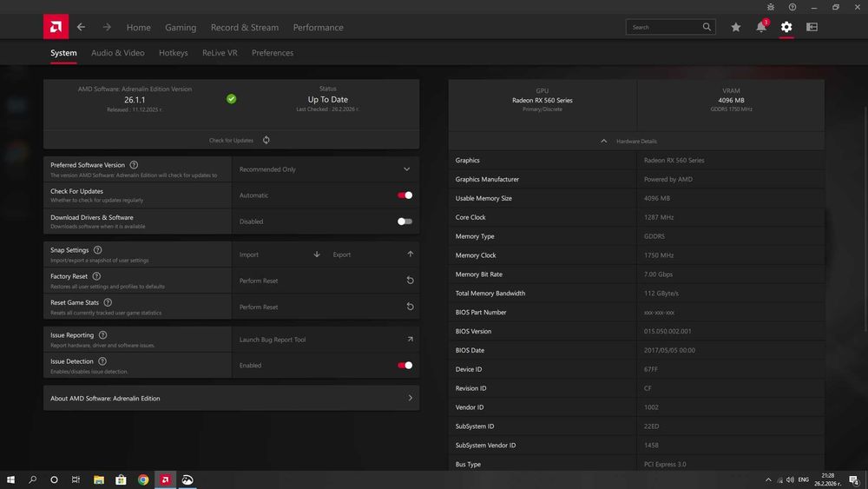Expand About AMD Software: Adrenalin Edition
The width and height of the screenshot is (868, 489).
click(x=410, y=398)
